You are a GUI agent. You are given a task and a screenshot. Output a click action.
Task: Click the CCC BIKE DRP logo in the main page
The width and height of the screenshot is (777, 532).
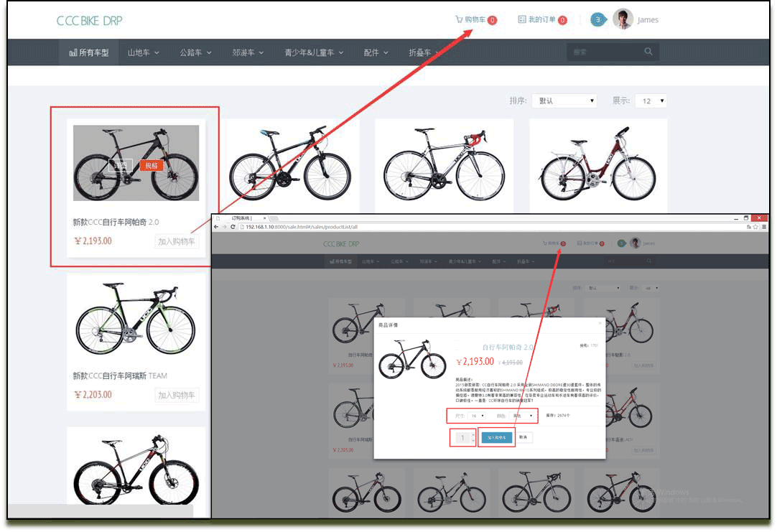[x=89, y=21]
